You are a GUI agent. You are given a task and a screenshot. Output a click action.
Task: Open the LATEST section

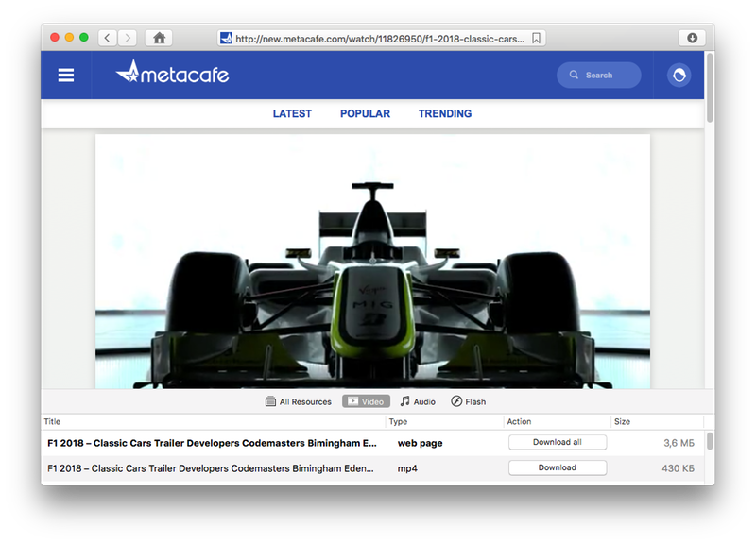click(292, 113)
